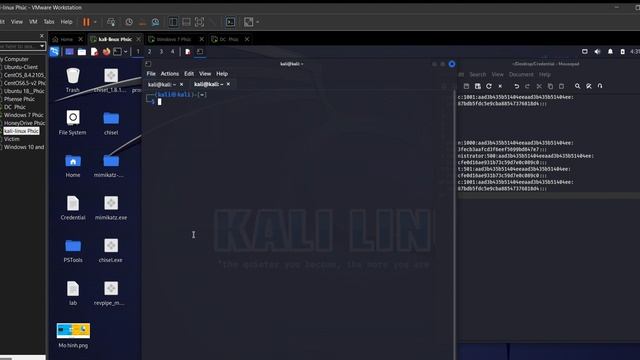
Task: Open power options dropdown beside pause button
Action: click(95, 22)
